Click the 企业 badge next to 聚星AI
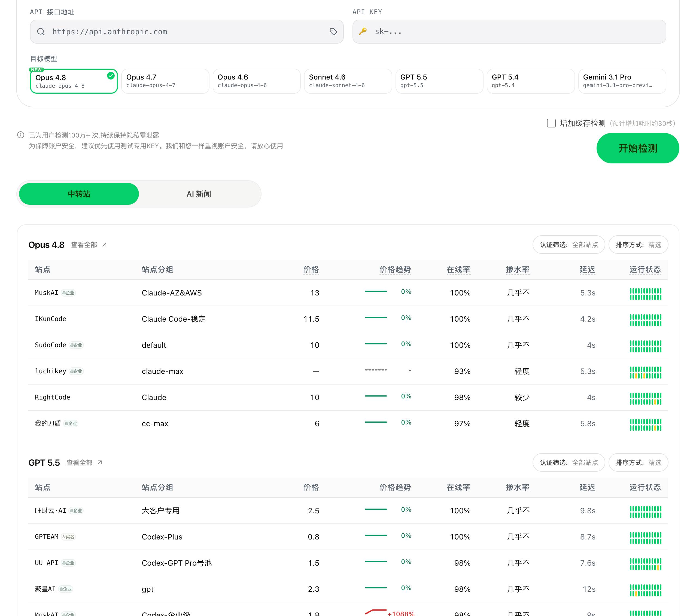 [x=66, y=589]
